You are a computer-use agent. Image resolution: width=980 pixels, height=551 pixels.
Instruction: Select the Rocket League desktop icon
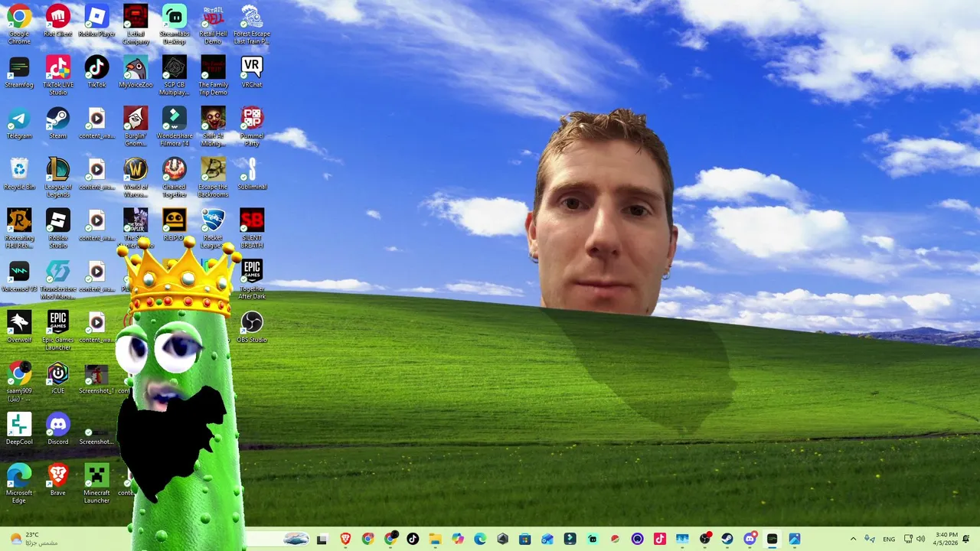click(213, 228)
